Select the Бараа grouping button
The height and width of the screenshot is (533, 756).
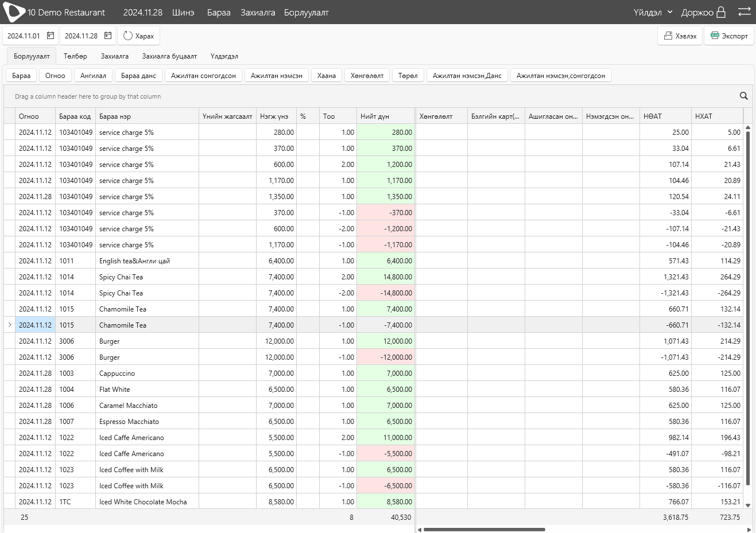click(x=21, y=75)
